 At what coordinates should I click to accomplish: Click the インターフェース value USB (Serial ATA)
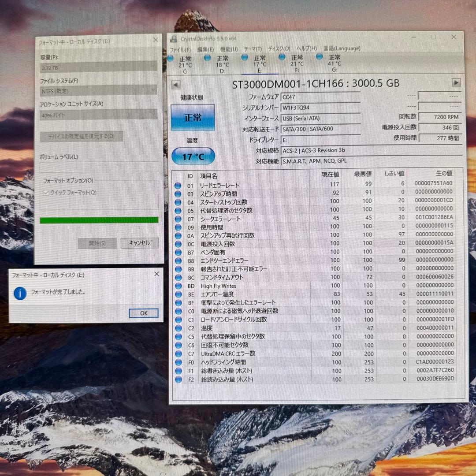[320, 119]
